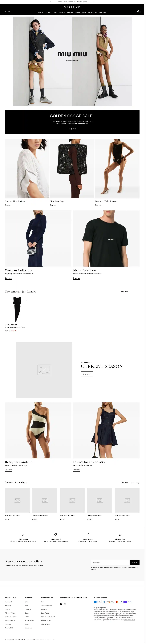
Task: Open the wishlist heart icon in header
Action: [x=9, y=12]
